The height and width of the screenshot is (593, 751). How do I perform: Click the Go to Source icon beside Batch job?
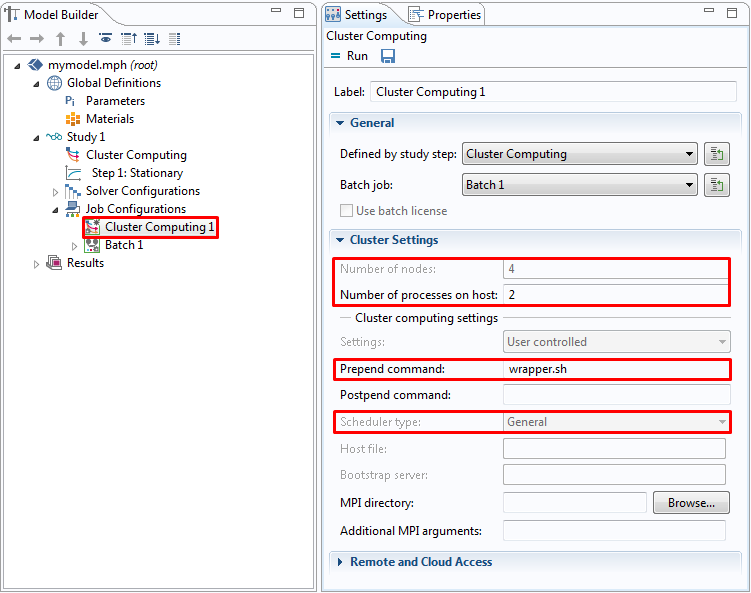pyautogui.click(x=716, y=185)
